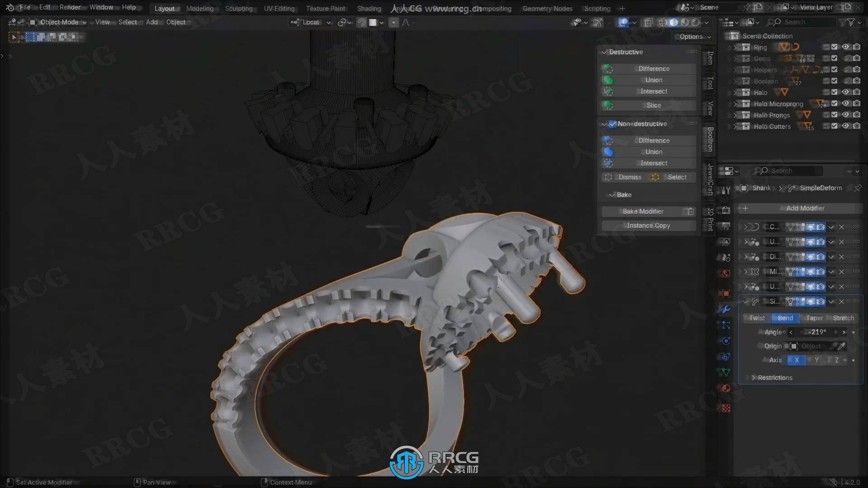
Task: Open the Render menu
Action: click(70, 7)
